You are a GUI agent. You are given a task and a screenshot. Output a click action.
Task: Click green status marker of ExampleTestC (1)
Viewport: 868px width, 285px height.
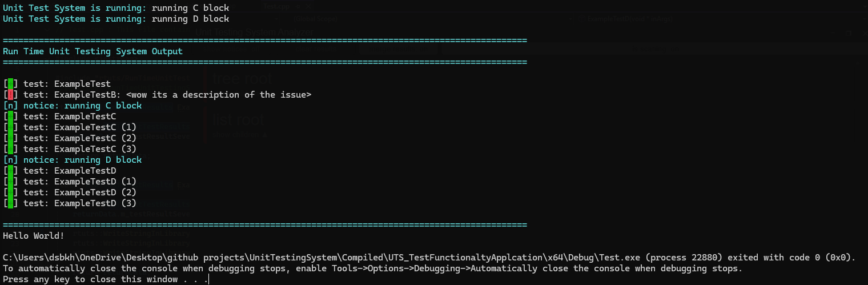click(x=10, y=127)
